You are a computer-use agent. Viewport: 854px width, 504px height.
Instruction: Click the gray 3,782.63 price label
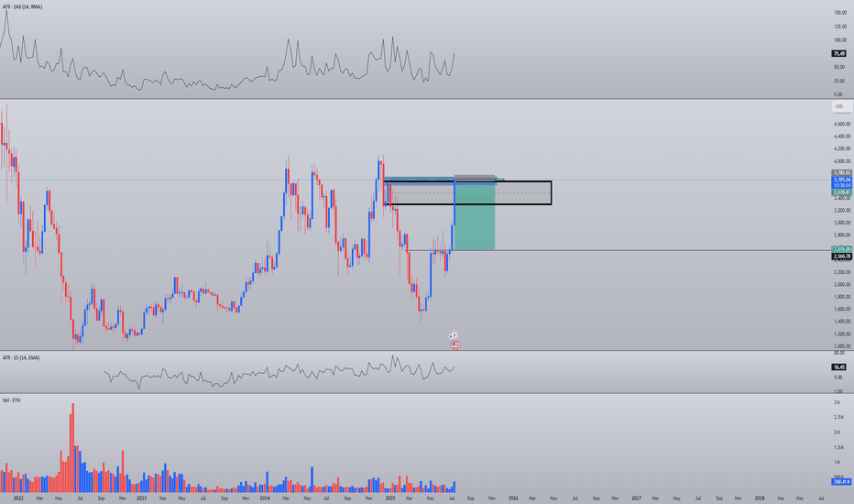(841, 172)
